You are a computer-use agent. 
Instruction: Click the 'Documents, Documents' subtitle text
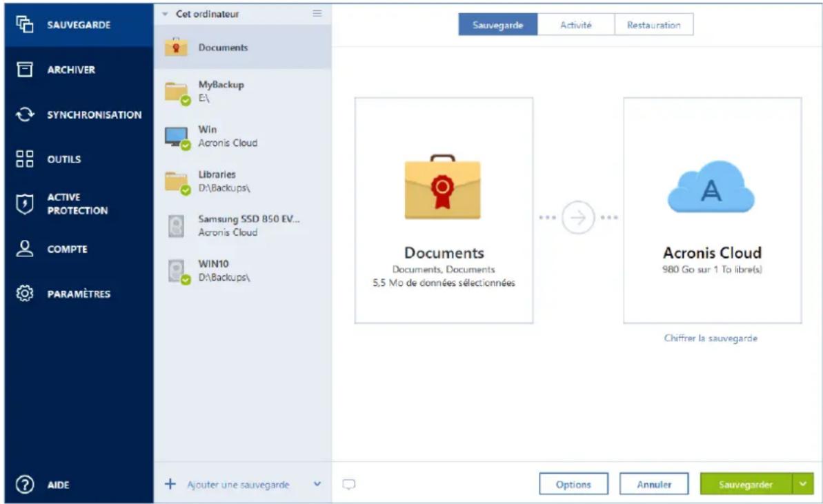[444, 270]
